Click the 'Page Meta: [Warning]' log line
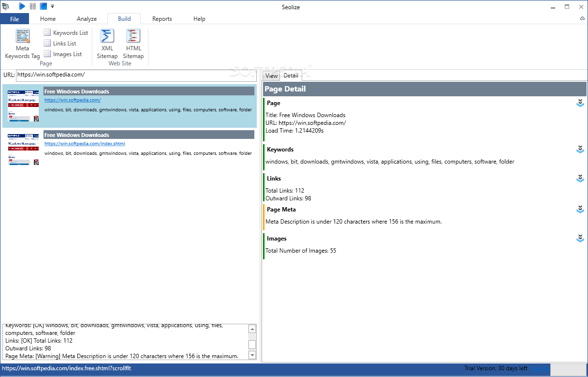 click(122, 356)
